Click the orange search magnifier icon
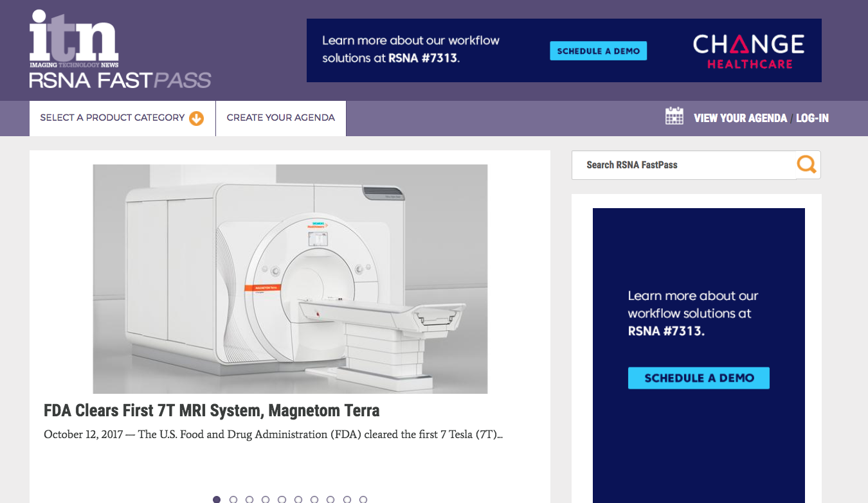 coord(806,164)
